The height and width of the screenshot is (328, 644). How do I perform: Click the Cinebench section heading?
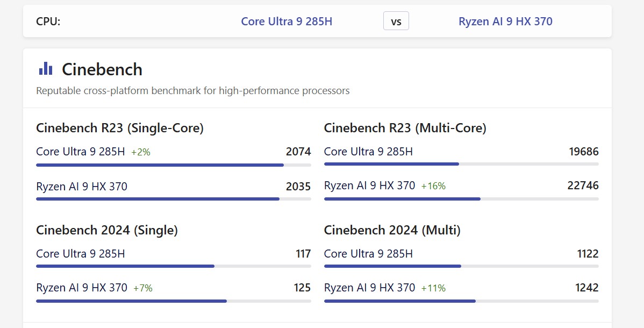tap(102, 69)
